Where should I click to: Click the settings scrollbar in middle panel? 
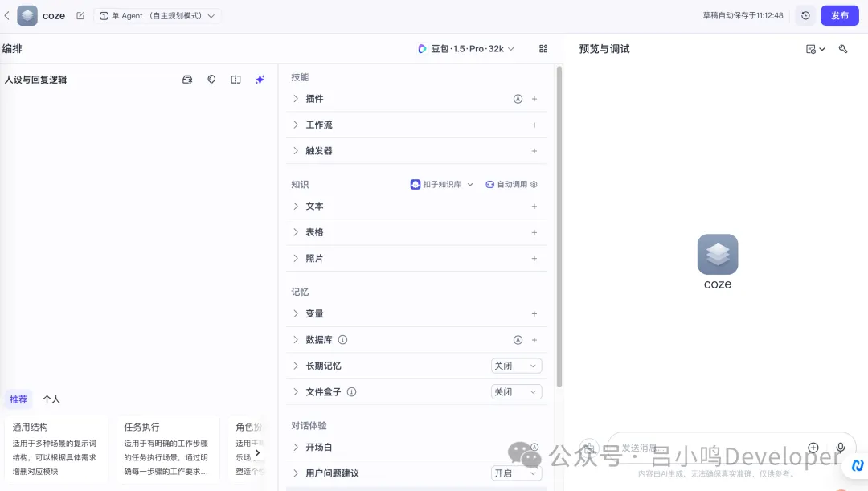click(x=559, y=227)
